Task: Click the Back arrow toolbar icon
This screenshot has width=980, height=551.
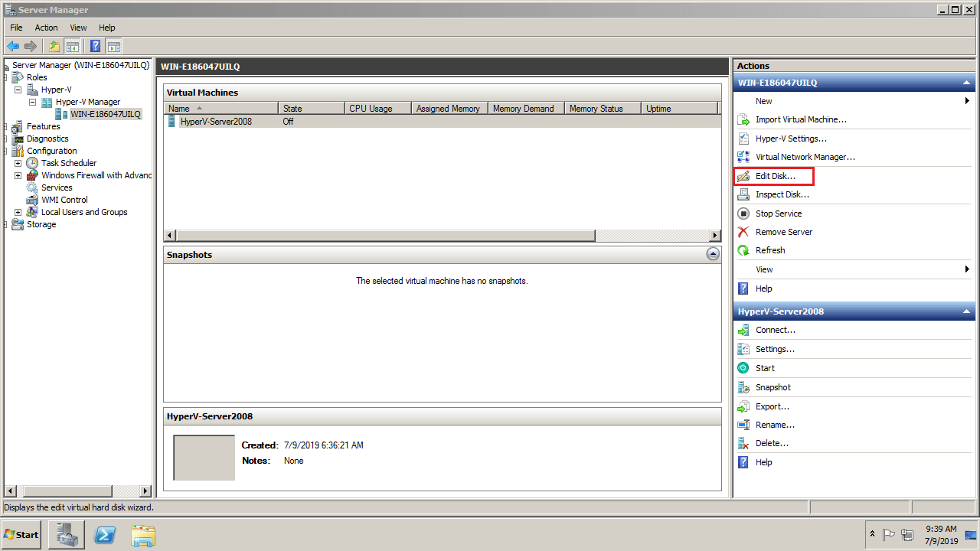Action: 13,46
